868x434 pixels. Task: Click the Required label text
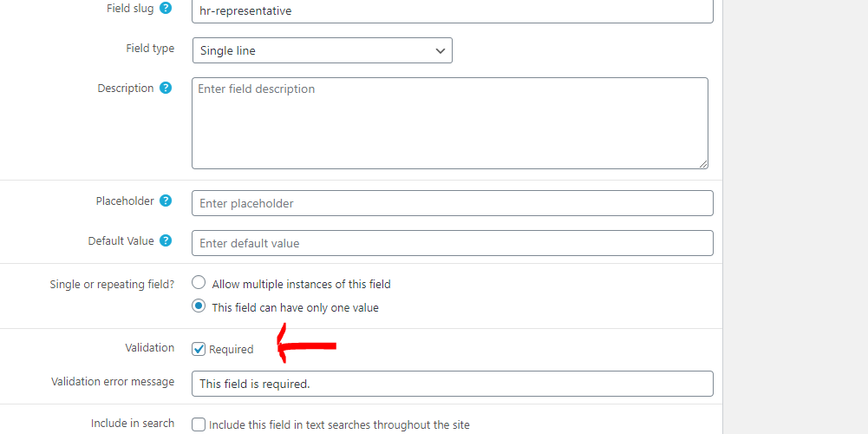click(231, 350)
